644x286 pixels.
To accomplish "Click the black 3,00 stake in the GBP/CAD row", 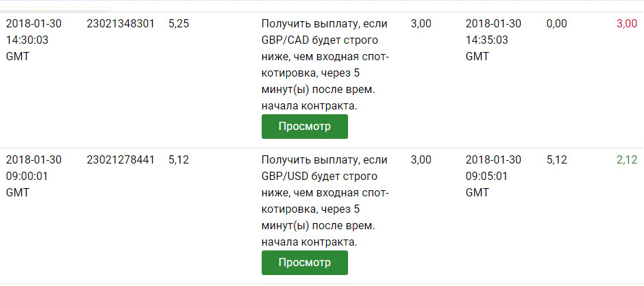I will coord(421,24).
